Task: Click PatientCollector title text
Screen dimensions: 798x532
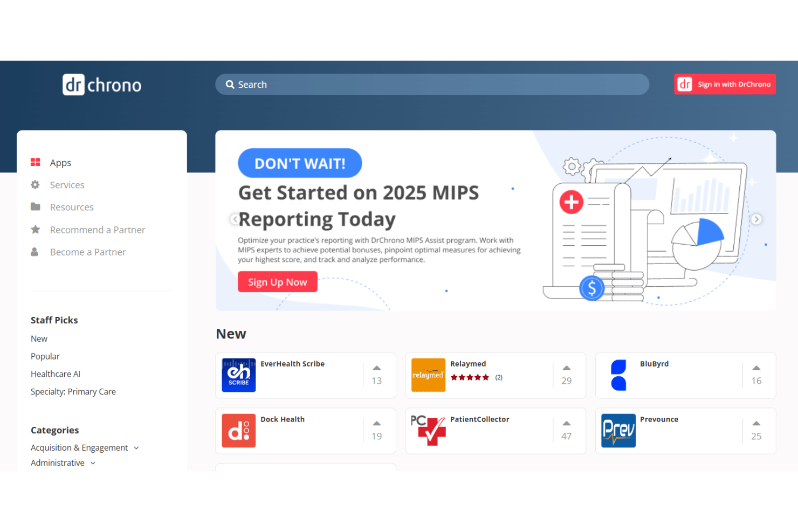Action: pyautogui.click(x=479, y=419)
